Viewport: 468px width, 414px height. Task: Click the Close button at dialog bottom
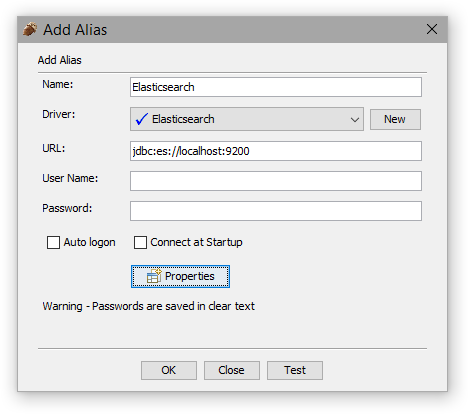232,370
